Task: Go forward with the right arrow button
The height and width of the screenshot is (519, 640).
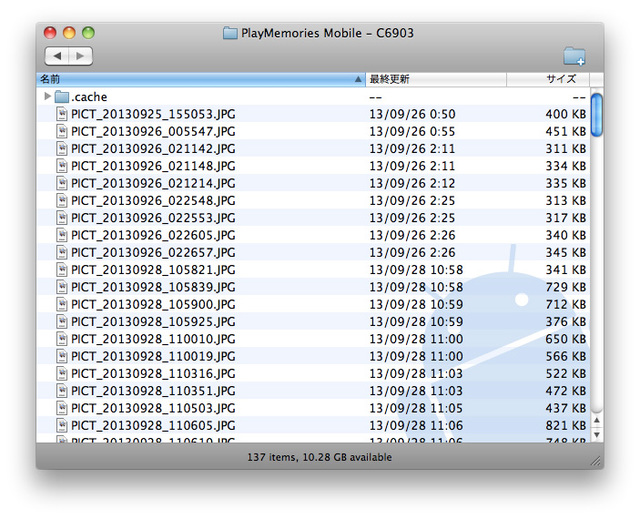Action: coord(80,56)
